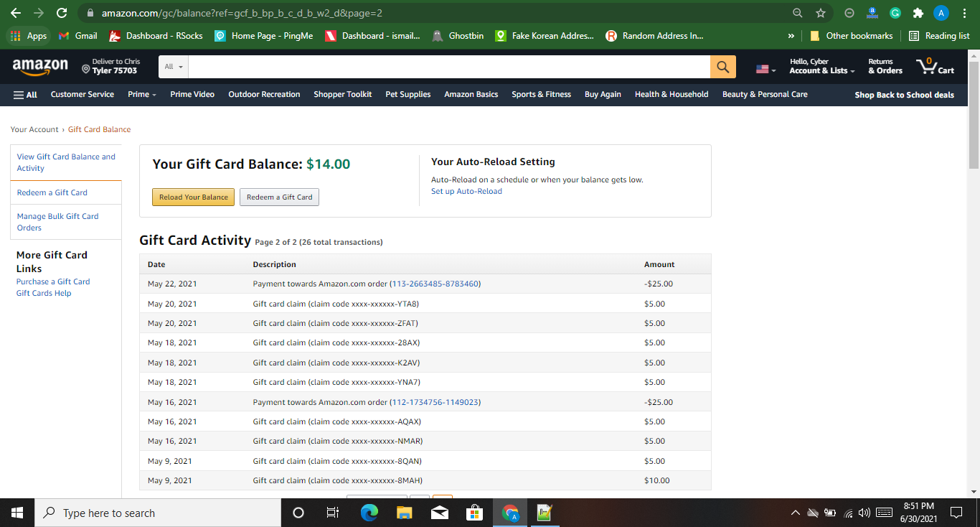Screen dimensions: 980x527
Task: Open the shopping Cart icon
Action: (936, 66)
